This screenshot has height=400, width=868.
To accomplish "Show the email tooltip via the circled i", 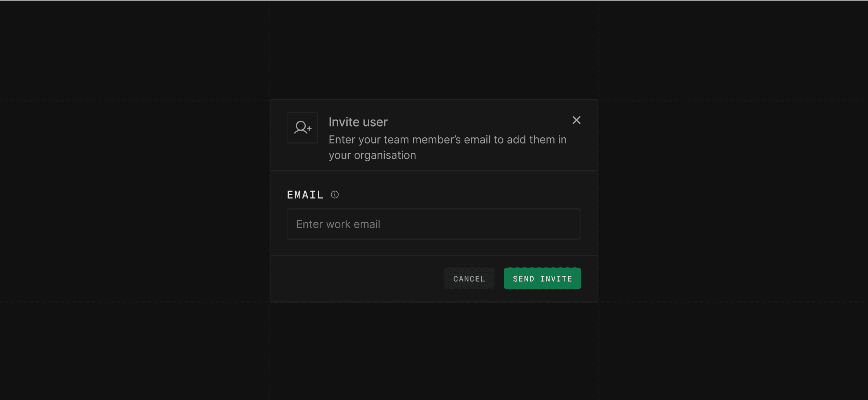I will 335,195.
